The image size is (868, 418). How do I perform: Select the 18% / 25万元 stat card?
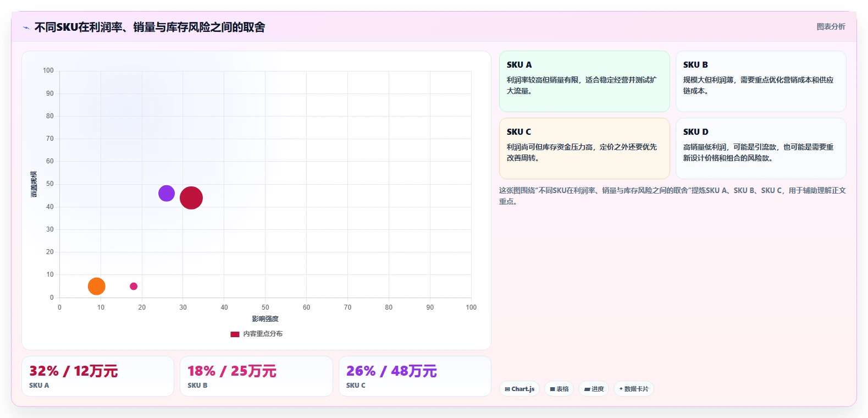click(x=256, y=376)
